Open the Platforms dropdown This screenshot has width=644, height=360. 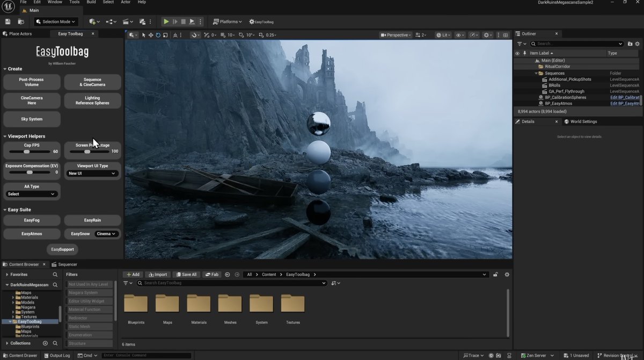coord(227,21)
